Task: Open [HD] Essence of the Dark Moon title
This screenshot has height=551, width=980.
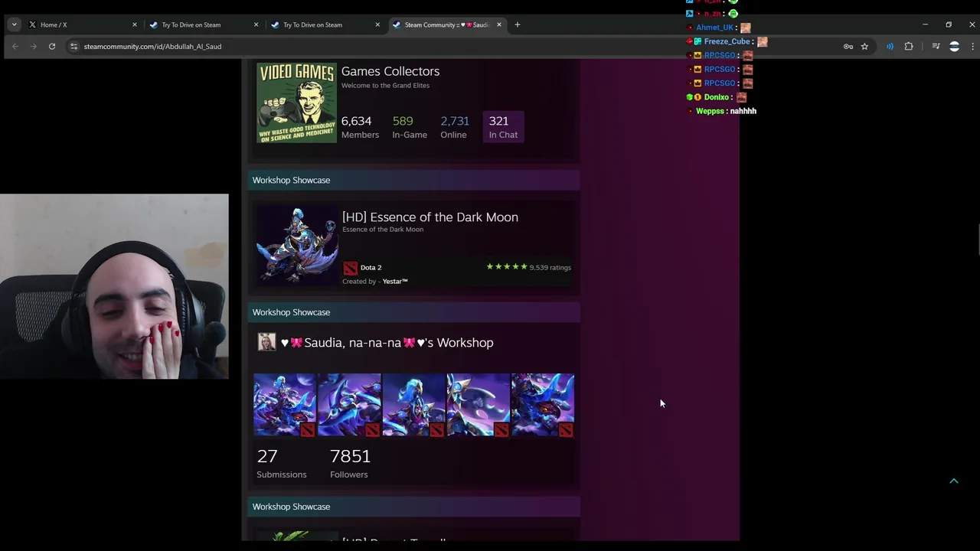Action: tap(430, 217)
